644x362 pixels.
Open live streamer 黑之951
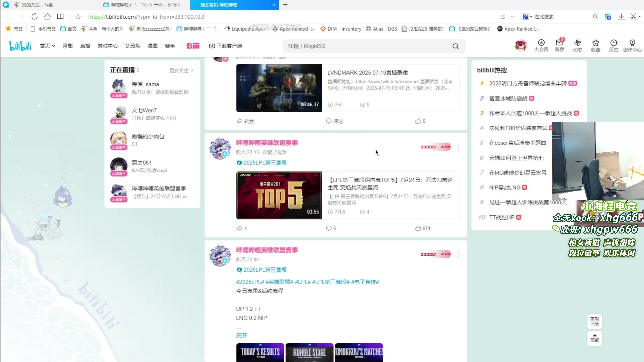coord(152,167)
